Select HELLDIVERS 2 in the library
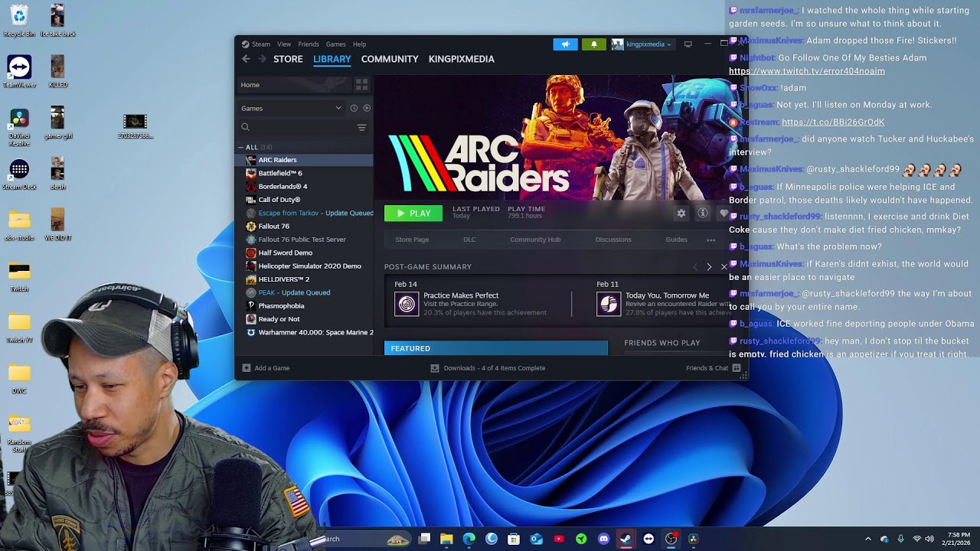Image resolution: width=980 pixels, height=551 pixels. coord(304,279)
